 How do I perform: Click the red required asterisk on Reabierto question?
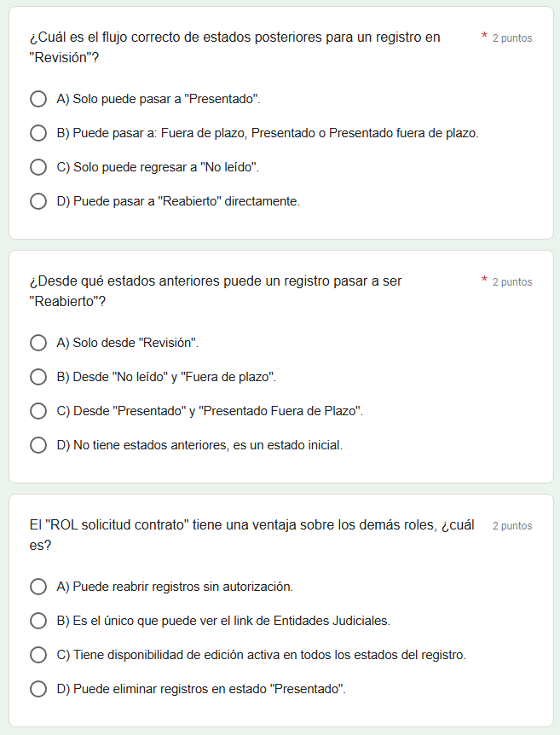tap(484, 281)
